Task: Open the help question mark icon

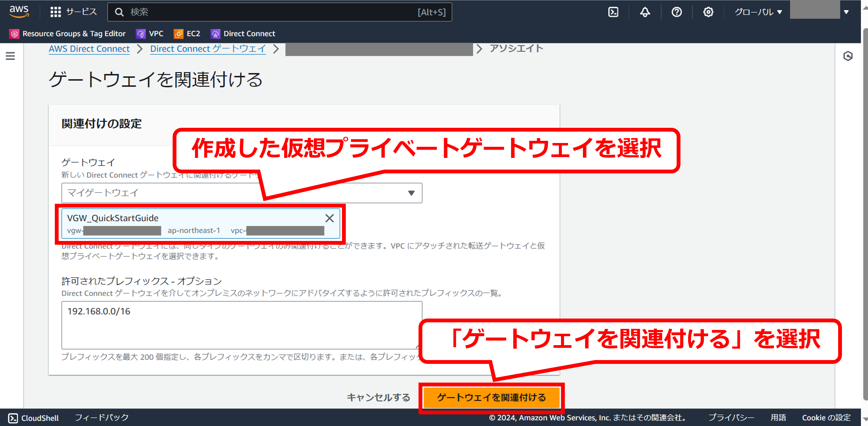Action: [x=676, y=12]
